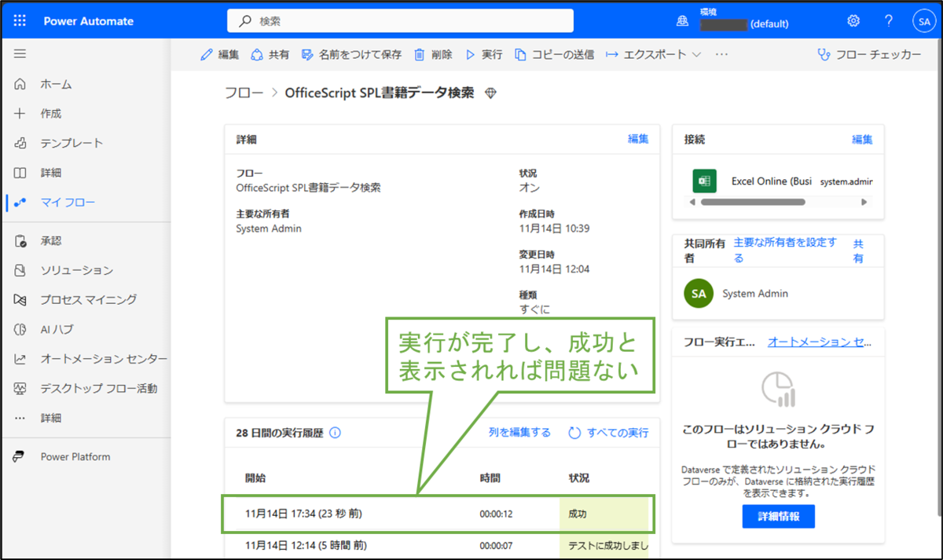Click the 開始 column header

tap(255, 478)
